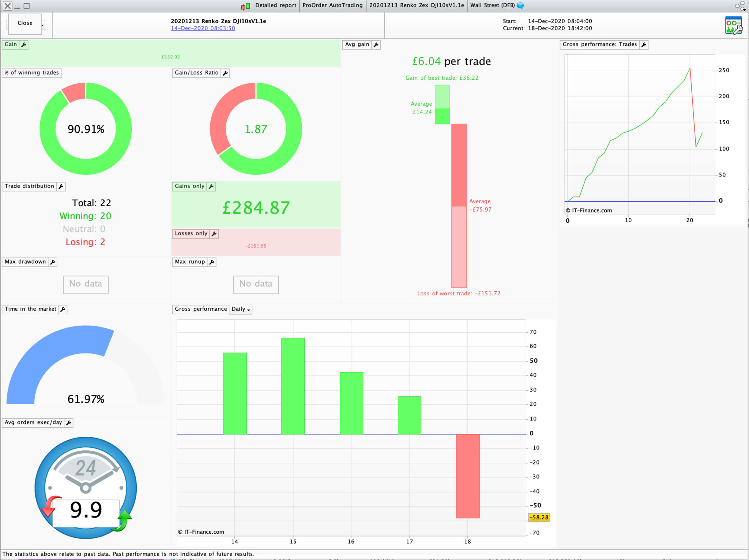Screen dimensions: 749x560
Task: Open report settings icon at top right
Action: pyautogui.click(x=734, y=25)
